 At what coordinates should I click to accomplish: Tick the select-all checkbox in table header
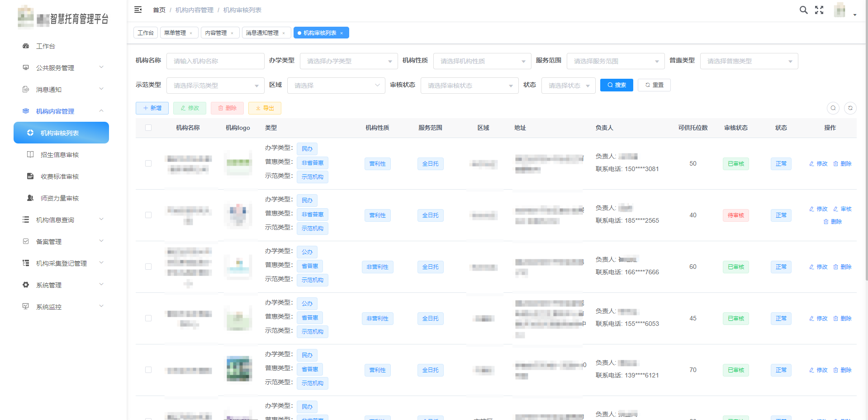click(x=148, y=128)
